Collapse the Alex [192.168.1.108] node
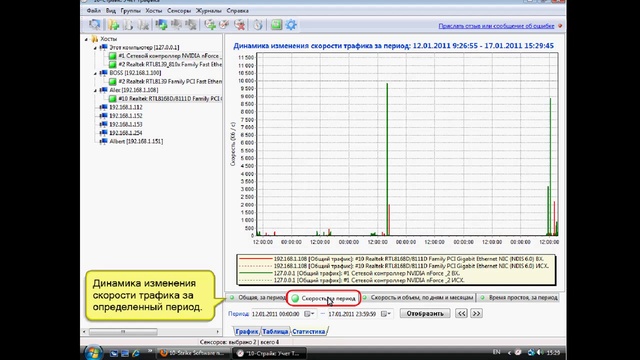Screen dimensions: 640x360 coord(95,91)
